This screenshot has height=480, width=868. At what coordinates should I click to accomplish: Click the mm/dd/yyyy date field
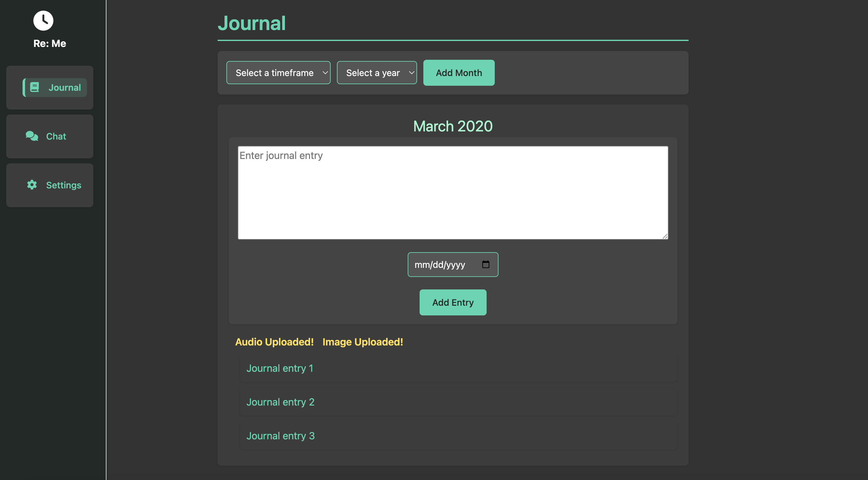tap(440, 265)
